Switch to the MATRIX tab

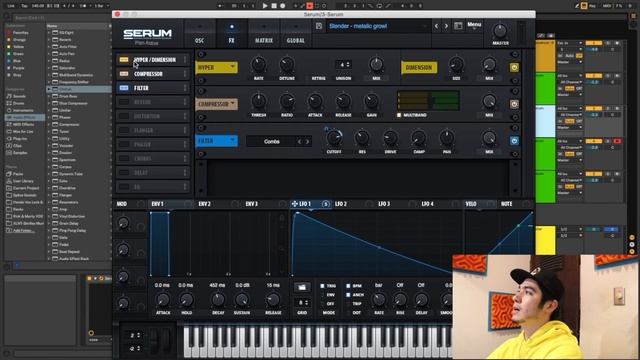[x=264, y=40]
